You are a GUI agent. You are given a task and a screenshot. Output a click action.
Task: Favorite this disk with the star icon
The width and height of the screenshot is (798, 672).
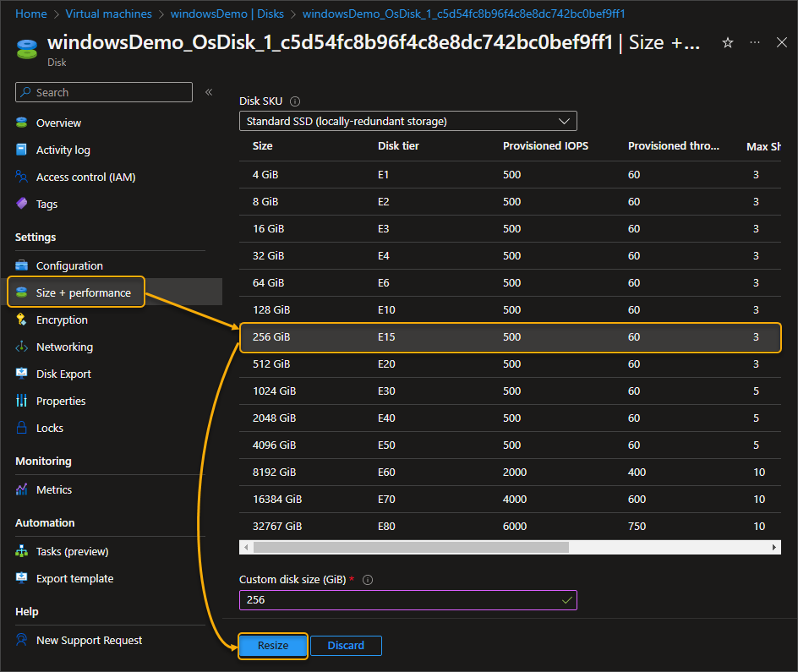728,43
